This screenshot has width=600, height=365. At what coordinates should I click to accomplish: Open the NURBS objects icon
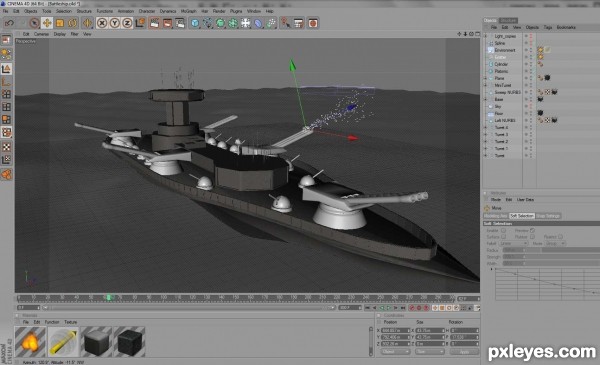(220, 23)
